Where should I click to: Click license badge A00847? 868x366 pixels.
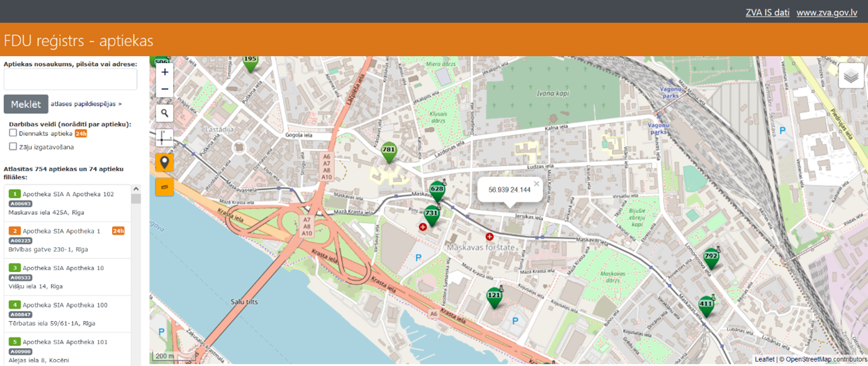pos(20,314)
